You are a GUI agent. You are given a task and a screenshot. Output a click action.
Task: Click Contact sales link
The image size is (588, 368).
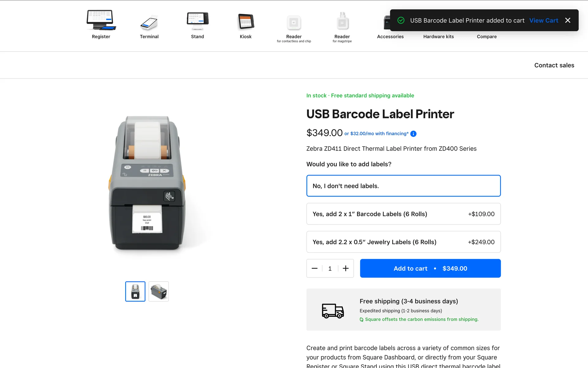pyautogui.click(x=554, y=65)
